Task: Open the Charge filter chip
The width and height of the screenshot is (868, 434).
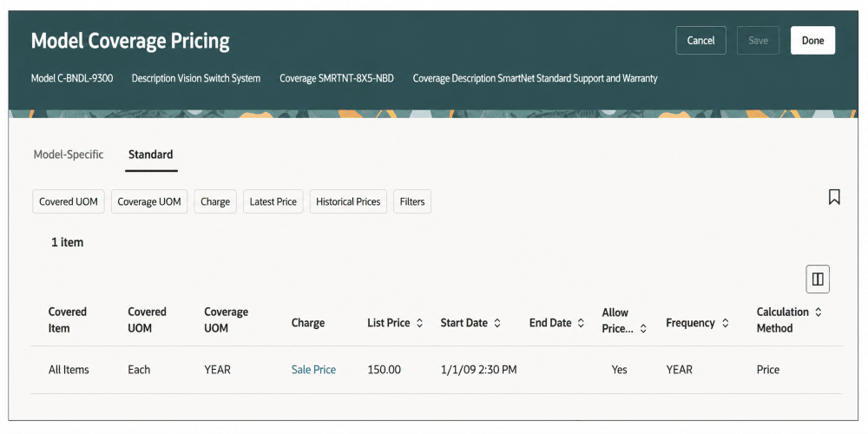Action: click(215, 201)
